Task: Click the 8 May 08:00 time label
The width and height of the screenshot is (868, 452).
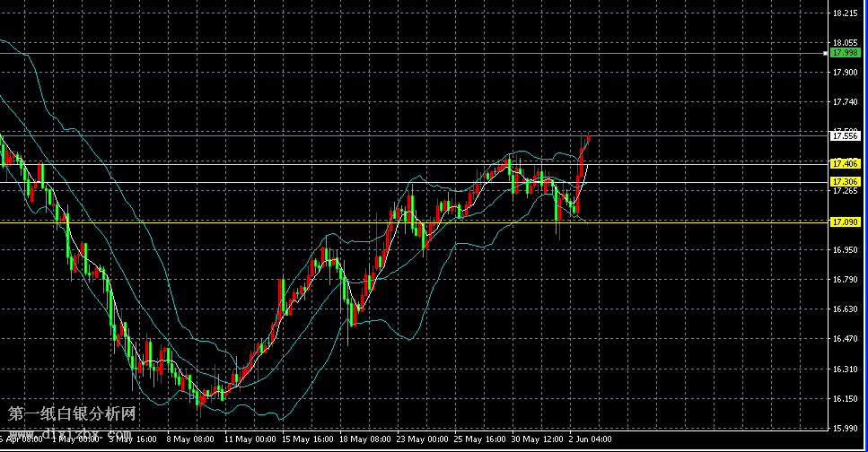Action: pos(192,439)
